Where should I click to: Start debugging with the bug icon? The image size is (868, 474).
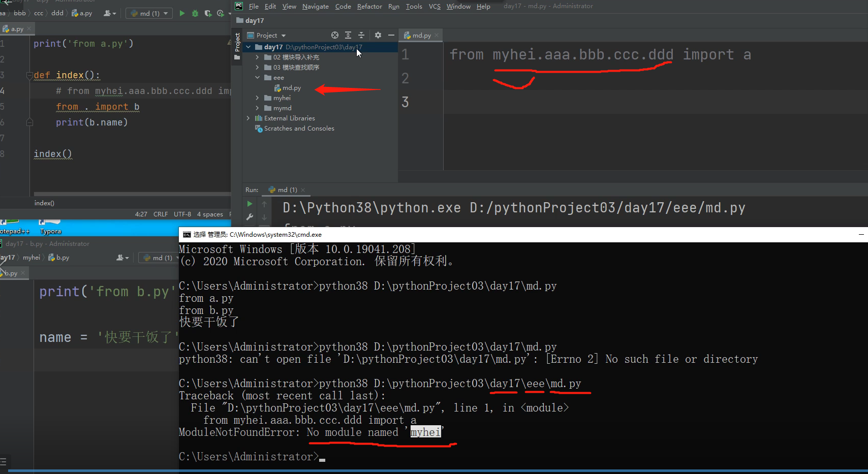point(195,13)
